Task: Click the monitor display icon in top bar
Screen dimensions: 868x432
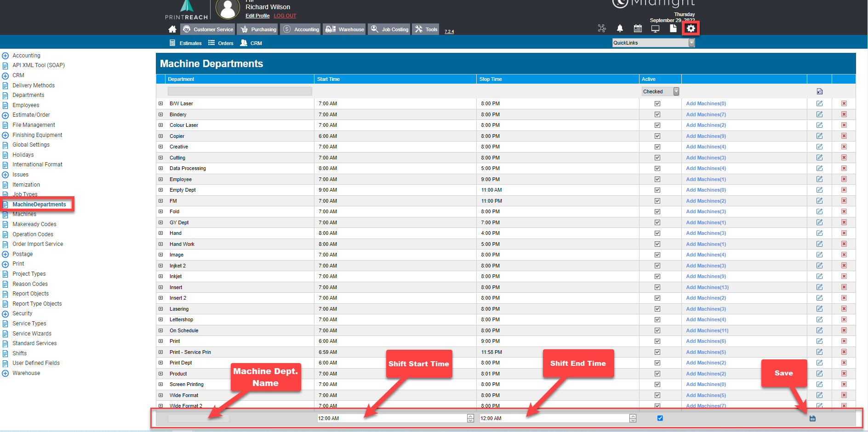Action: [x=655, y=28]
